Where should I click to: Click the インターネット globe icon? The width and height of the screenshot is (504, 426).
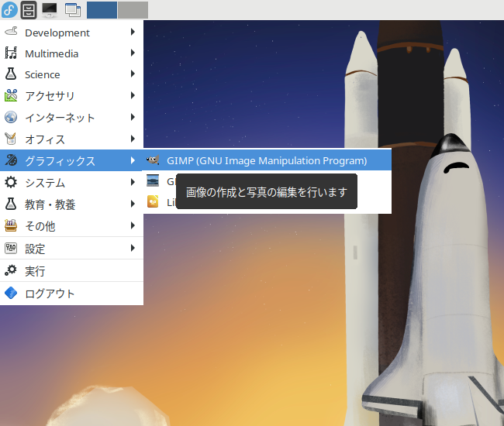click(x=11, y=117)
